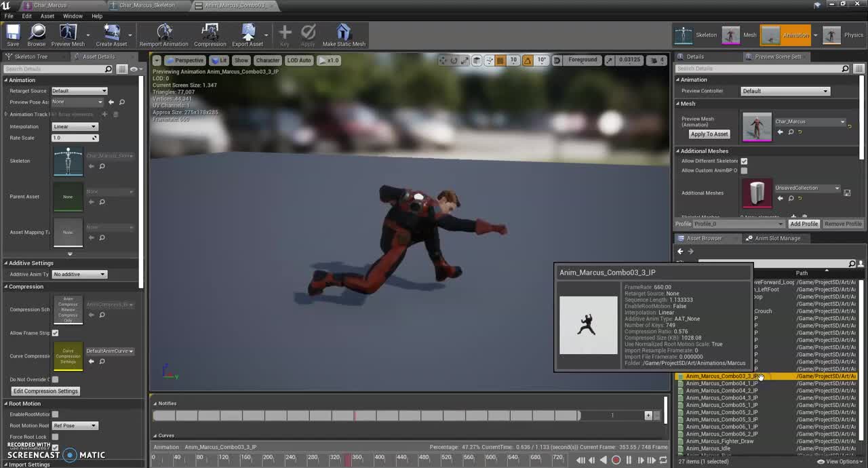Open the Interpolation Linear dropdown
The image size is (868, 468).
pos(75,127)
